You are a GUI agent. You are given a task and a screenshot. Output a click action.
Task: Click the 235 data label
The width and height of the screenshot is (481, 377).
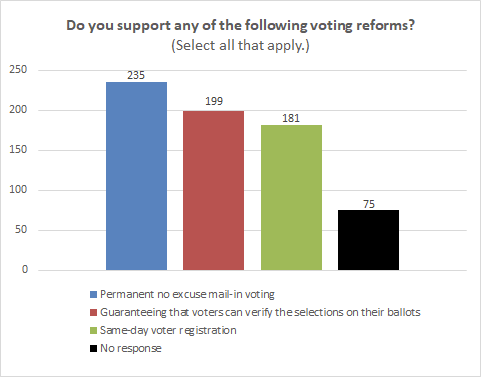tap(136, 75)
